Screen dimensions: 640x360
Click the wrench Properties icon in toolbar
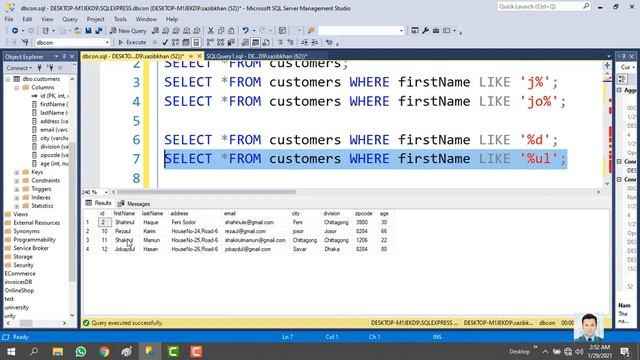pos(425,31)
